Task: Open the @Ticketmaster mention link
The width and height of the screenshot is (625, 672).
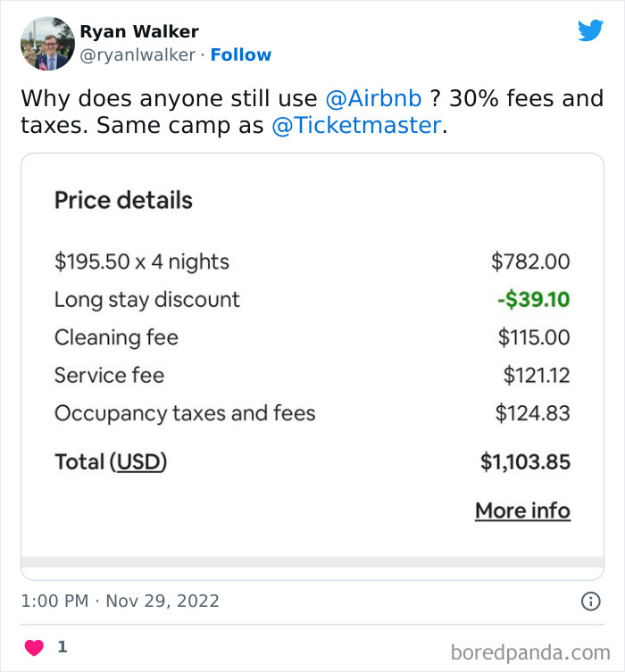Action: click(x=356, y=125)
